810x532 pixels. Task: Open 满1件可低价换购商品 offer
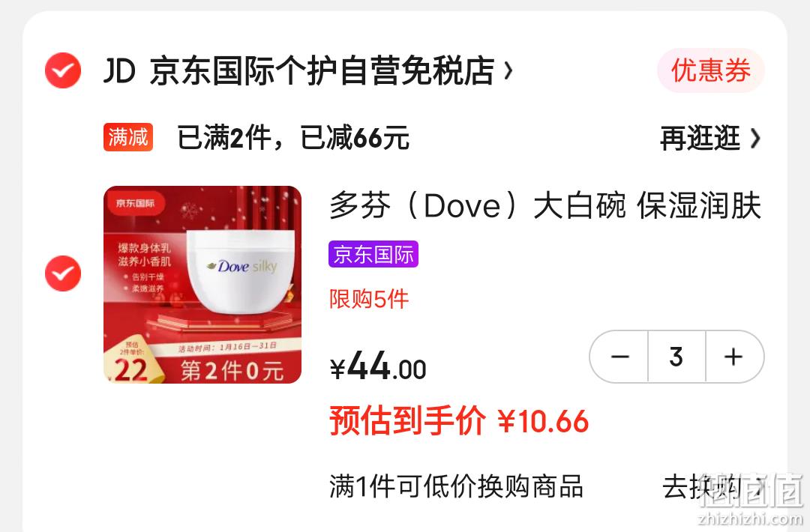[456, 486]
